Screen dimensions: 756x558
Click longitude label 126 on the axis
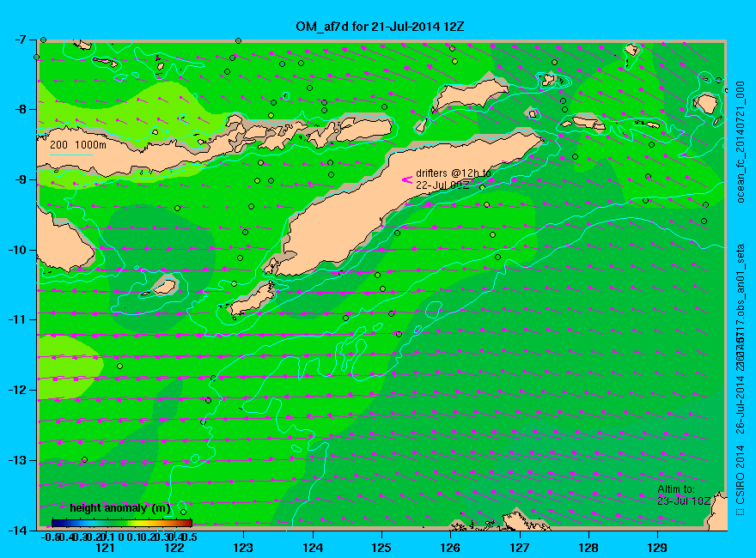click(450, 548)
